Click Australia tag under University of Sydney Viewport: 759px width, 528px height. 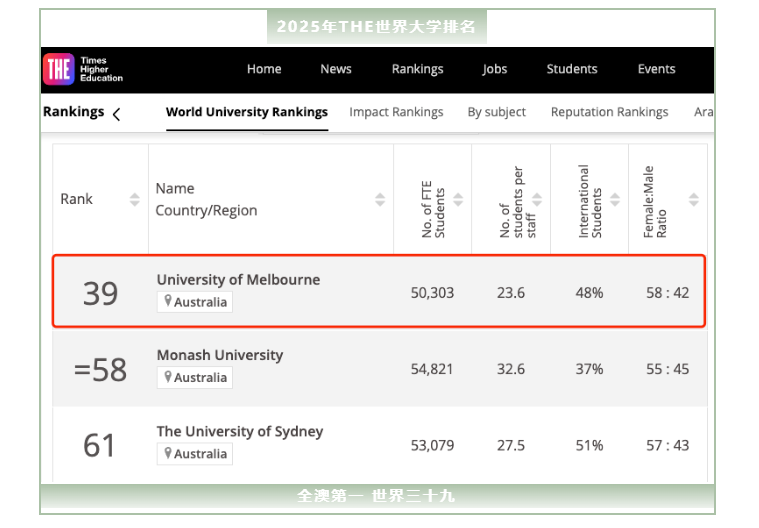195,454
